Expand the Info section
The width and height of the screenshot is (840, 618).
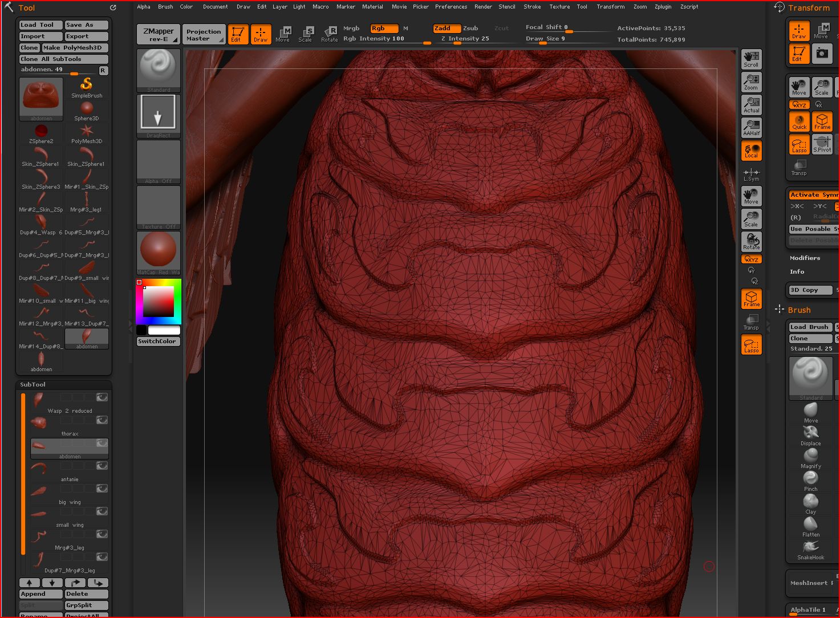[x=797, y=272]
